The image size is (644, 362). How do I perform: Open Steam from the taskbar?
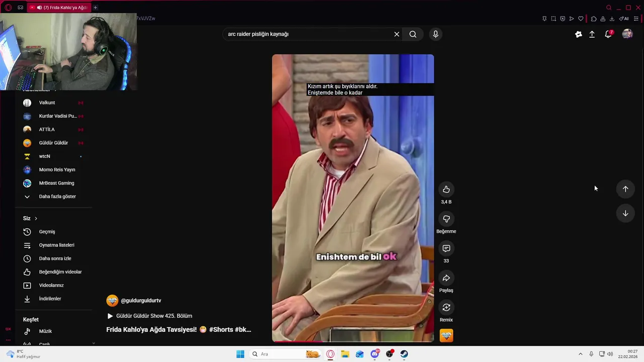(404, 354)
